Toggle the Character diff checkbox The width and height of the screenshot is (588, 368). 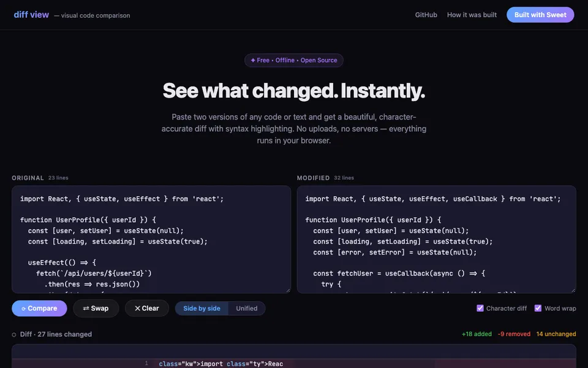(480, 309)
